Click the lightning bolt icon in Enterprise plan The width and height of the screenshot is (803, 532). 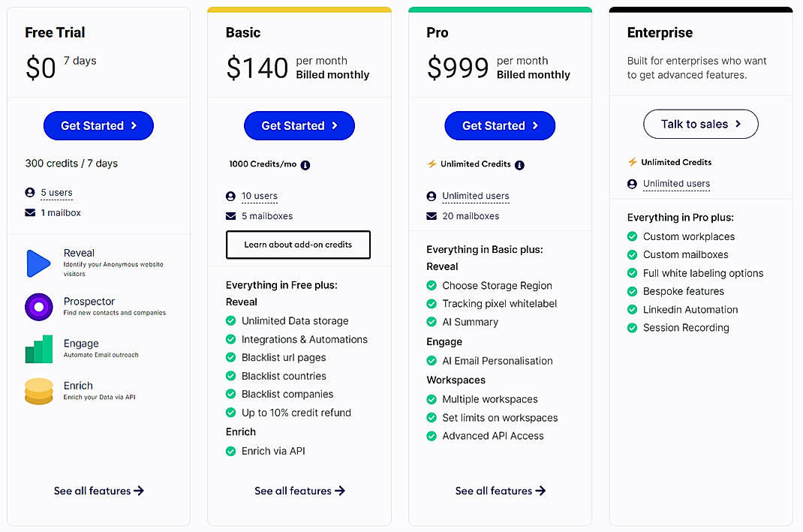[x=633, y=161]
